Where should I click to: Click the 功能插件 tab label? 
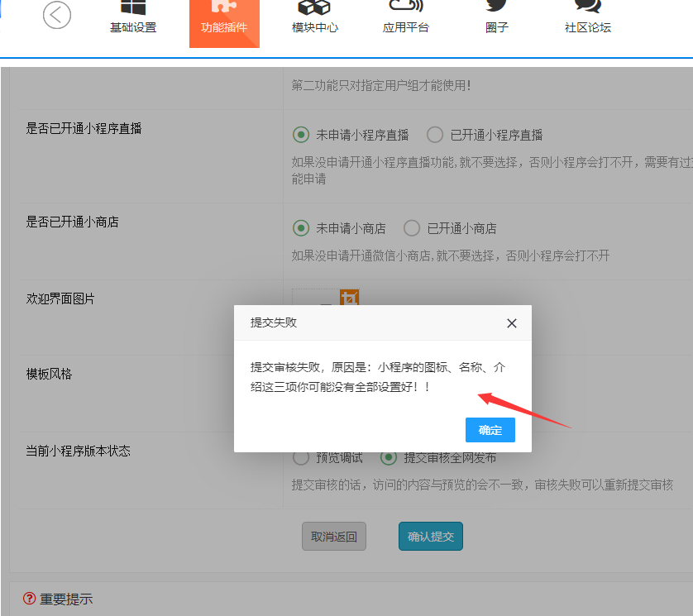(223, 27)
